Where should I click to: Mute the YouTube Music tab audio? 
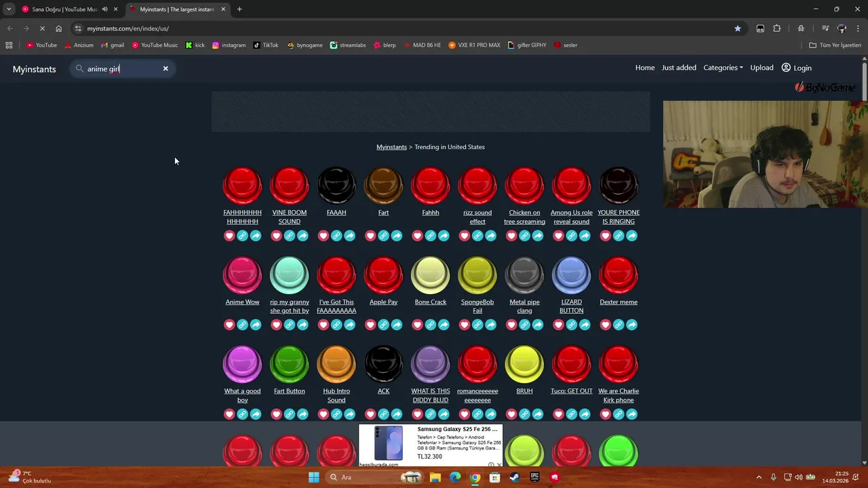[x=104, y=9]
